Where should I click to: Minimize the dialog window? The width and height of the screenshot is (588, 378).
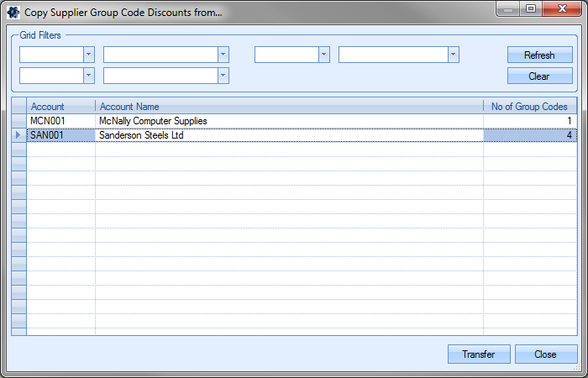tap(508, 8)
